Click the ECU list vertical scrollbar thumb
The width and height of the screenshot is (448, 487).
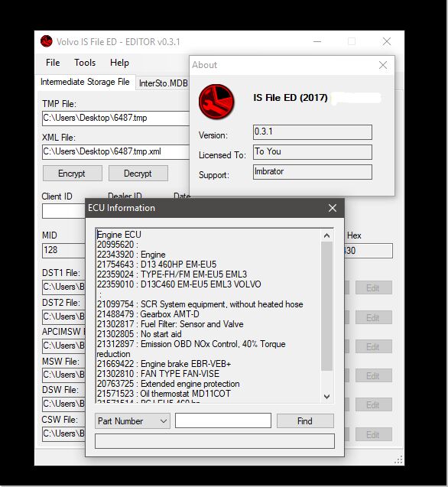tap(326, 306)
